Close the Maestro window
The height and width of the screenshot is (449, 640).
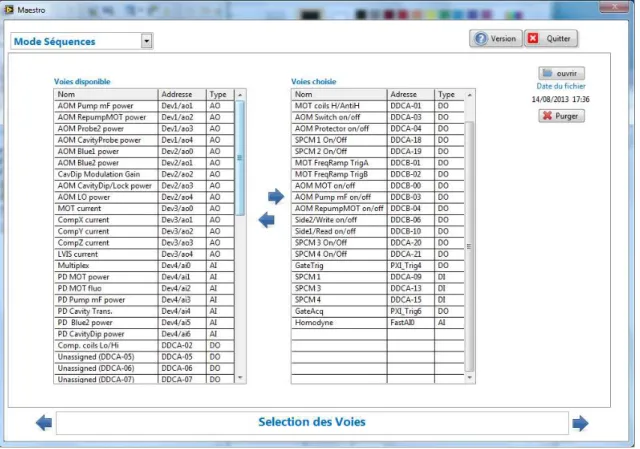pos(614,6)
